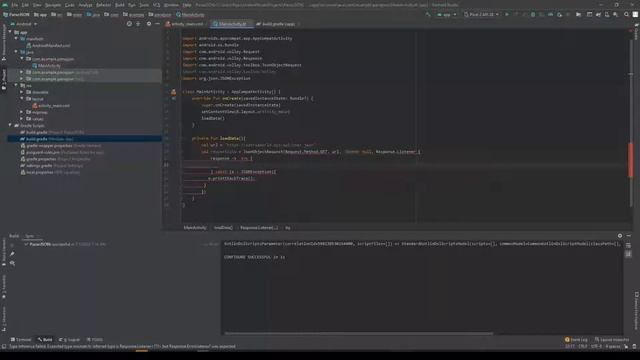Click the Run app play button
This screenshot has width=640, height=360.
pos(507,15)
